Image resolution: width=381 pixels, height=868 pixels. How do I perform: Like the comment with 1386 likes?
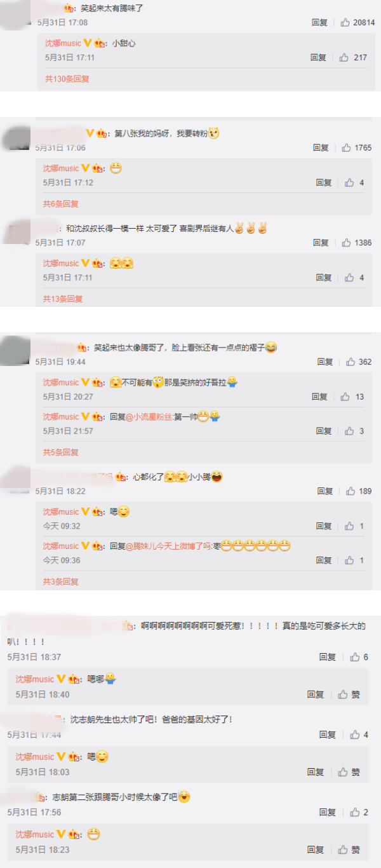tap(347, 243)
